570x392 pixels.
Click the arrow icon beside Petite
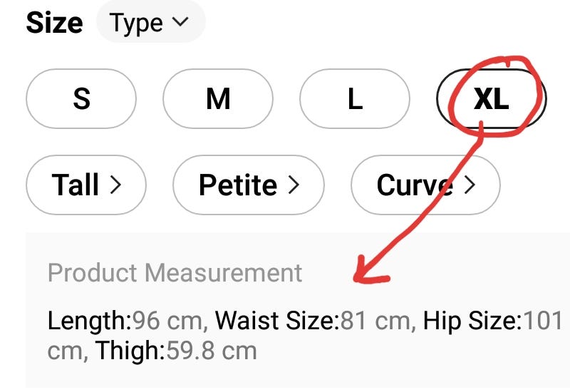click(293, 186)
